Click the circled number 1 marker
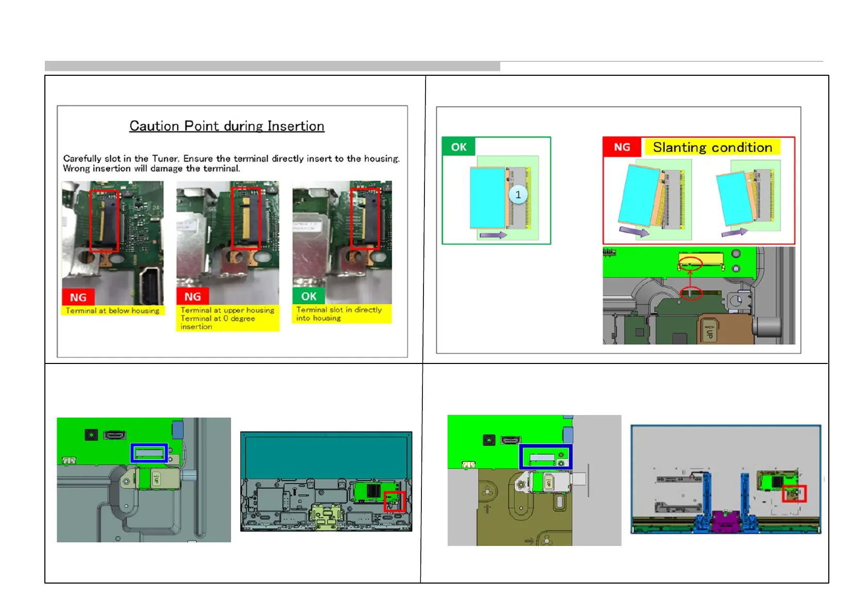The image size is (868, 614). (x=518, y=195)
